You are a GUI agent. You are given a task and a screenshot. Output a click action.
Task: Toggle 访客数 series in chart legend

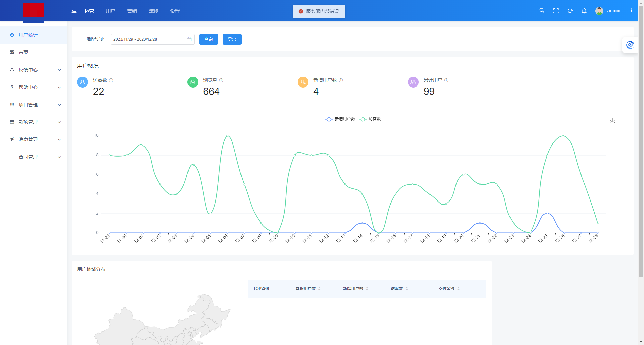pos(370,119)
